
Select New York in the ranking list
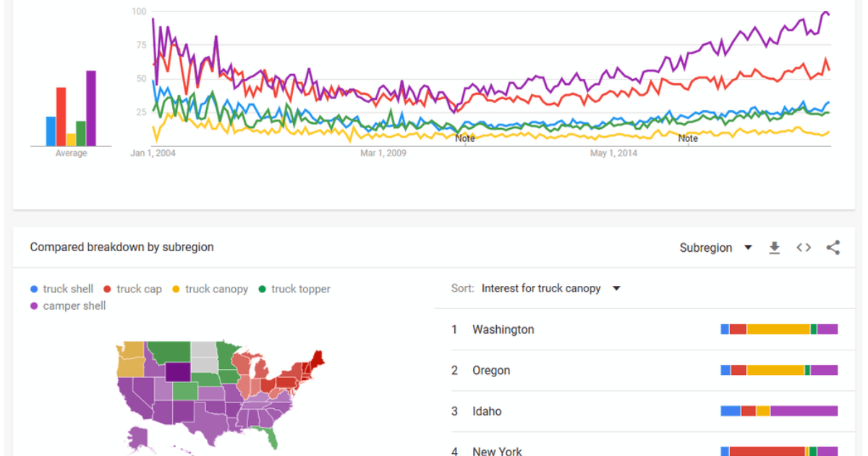497,451
